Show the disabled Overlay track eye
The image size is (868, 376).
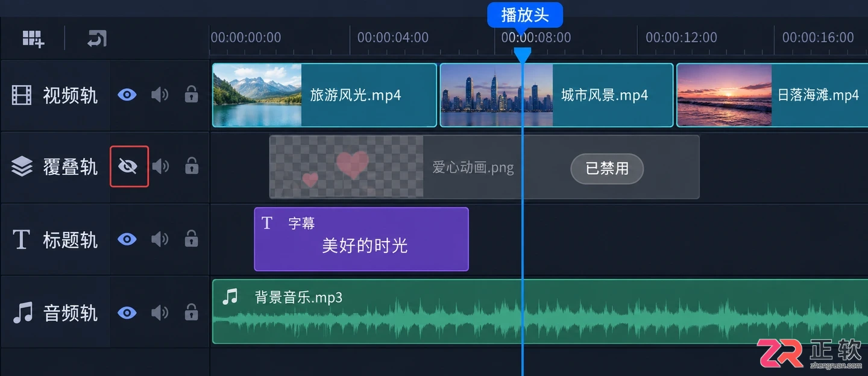click(x=129, y=166)
